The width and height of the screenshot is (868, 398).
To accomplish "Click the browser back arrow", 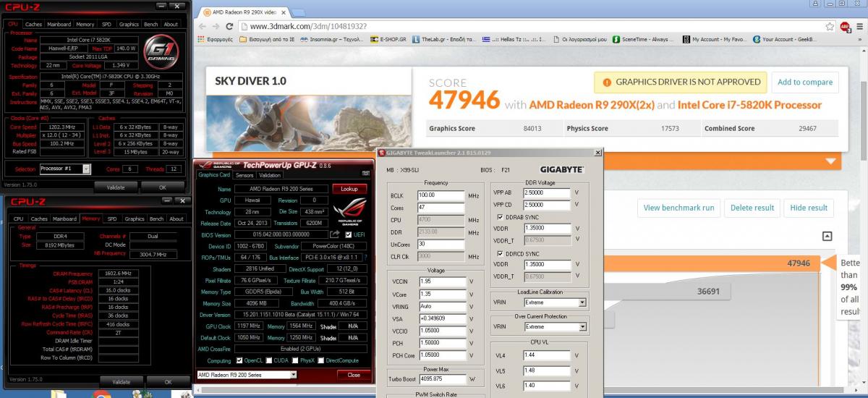I will [x=204, y=26].
